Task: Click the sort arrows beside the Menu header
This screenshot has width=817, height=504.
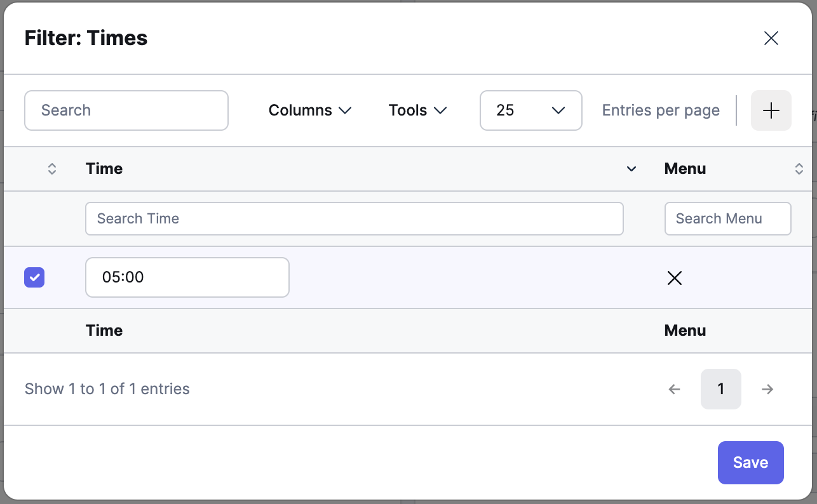Action: point(799,169)
